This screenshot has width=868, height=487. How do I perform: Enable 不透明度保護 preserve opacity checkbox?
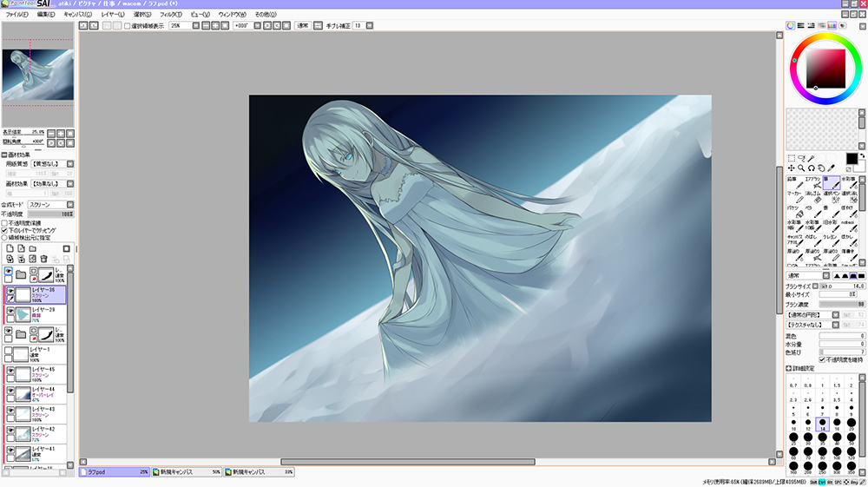pyautogui.click(x=4, y=223)
